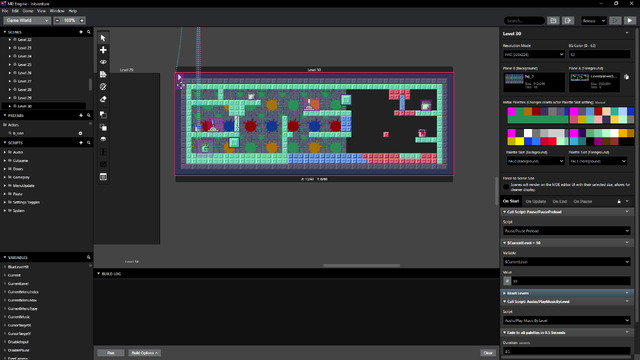This screenshot has width=640, height=360.
Task: Expand the Audio scripts folder
Action: tap(5, 152)
